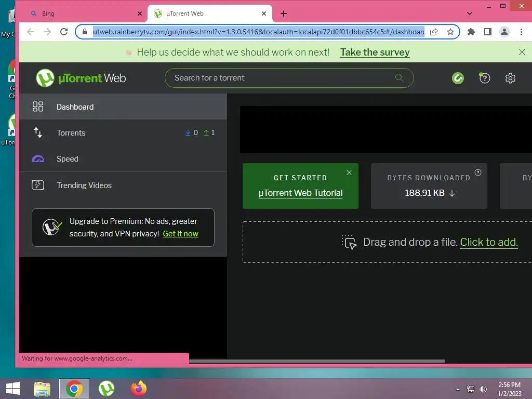Click the address bar URL
The image size is (532, 399).
click(259, 32)
